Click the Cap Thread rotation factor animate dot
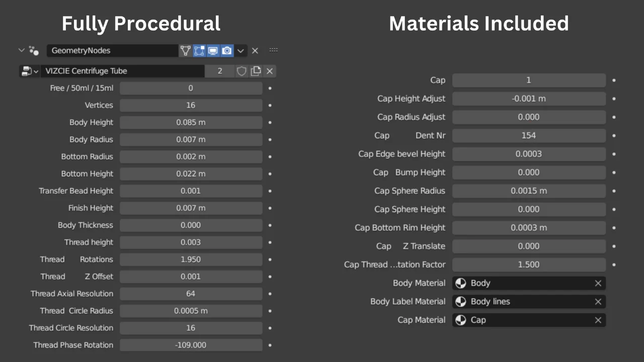The height and width of the screenshot is (362, 644). pos(614,264)
